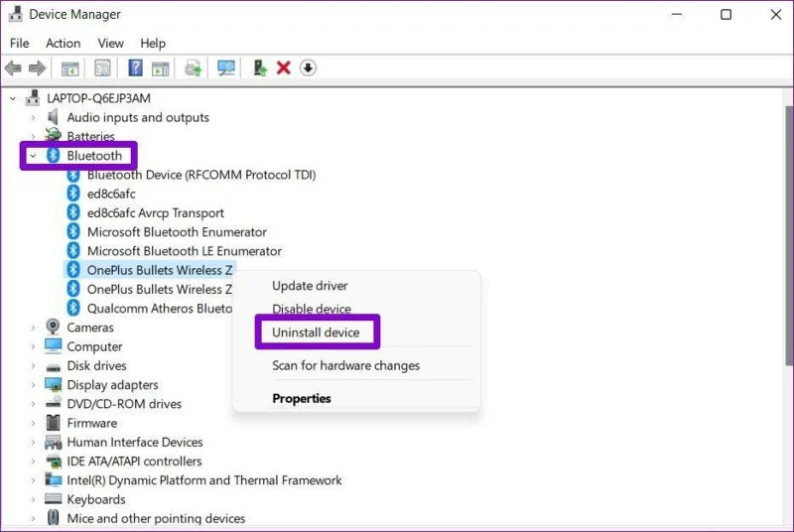Image resolution: width=794 pixels, height=532 pixels.
Task: Click the red X Uninstall device icon
Action: coord(284,67)
